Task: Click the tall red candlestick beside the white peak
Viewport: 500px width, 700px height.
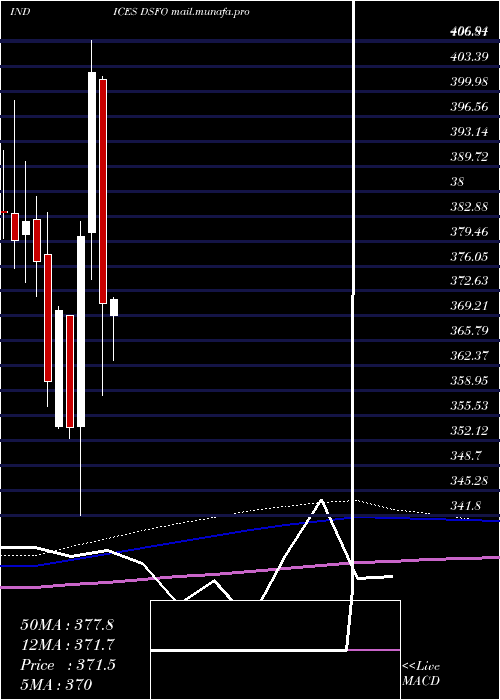Action: (103, 192)
